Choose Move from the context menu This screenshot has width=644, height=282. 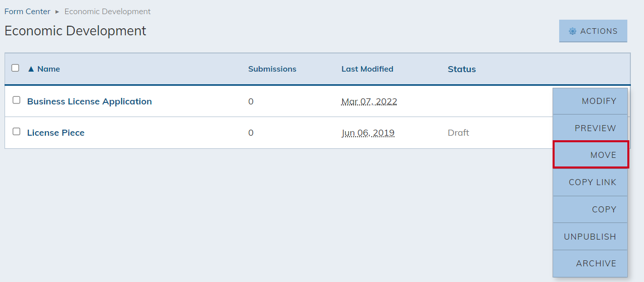(x=591, y=155)
